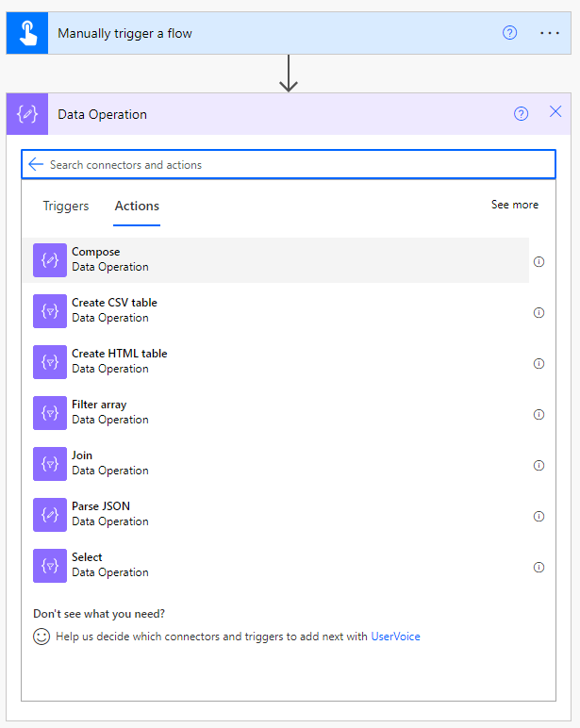The image size is (580, 728).
Task: Show info for Join action
Action: point(539,465)
